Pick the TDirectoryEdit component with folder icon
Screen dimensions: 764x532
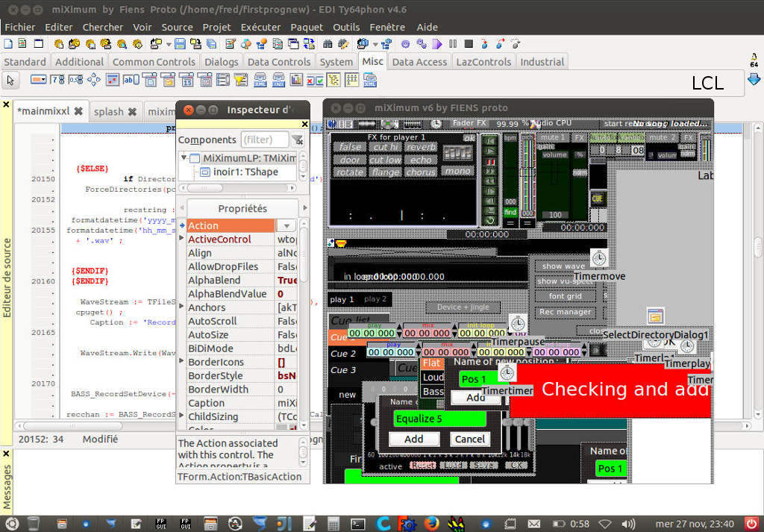168,79
